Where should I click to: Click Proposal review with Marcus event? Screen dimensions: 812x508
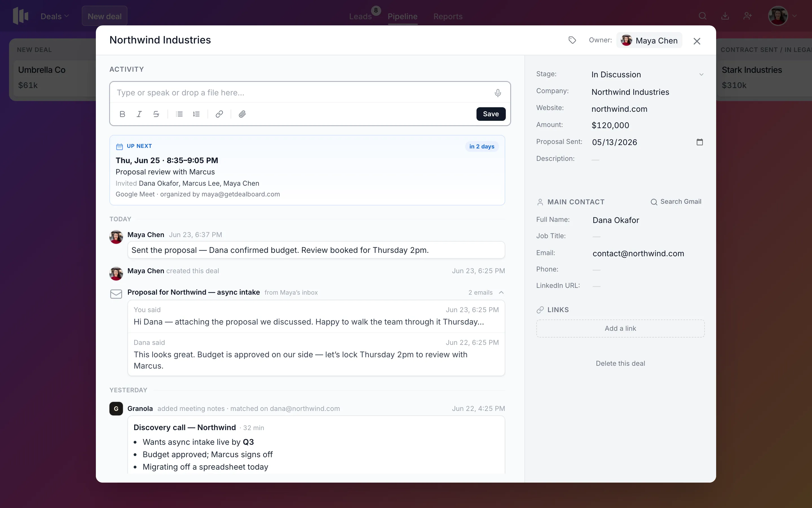click(165, 172)
